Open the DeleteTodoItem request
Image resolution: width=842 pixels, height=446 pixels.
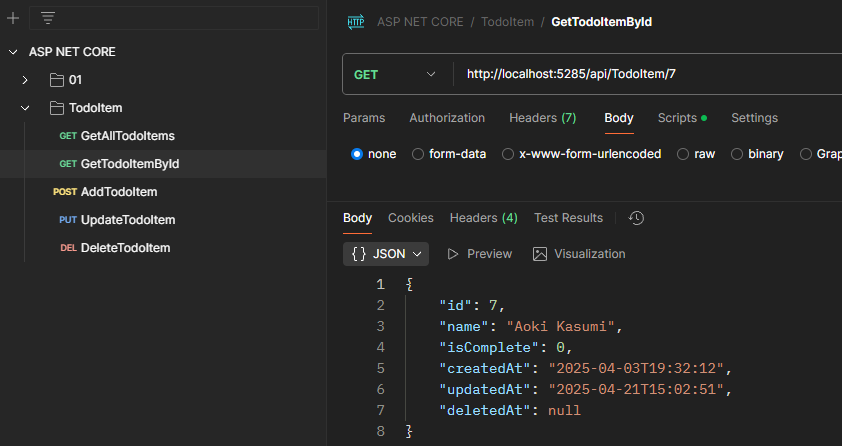click(x=125, y=248)
